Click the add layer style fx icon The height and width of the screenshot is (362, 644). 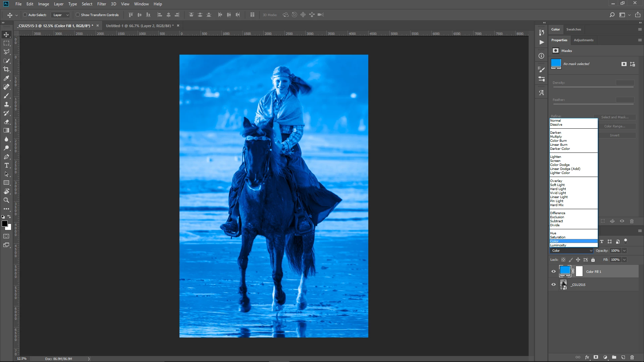[587, 357]
